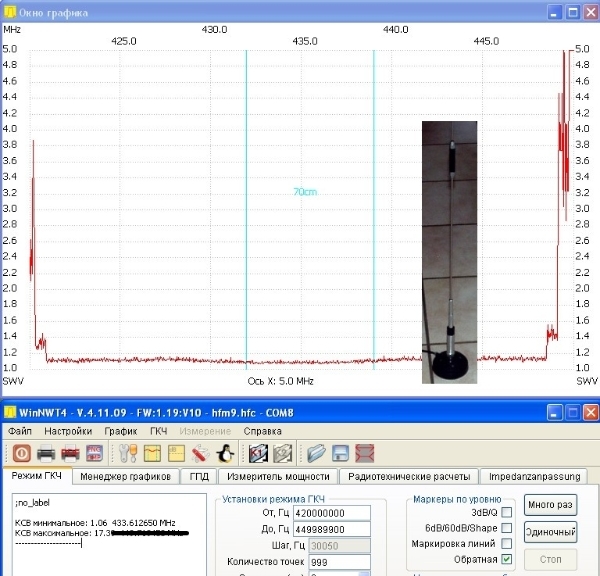This screenshot has height=576, width=600.
Task: Click the От, Гц start frequency field
Action: pyautogui.click(x=332, y=513)
